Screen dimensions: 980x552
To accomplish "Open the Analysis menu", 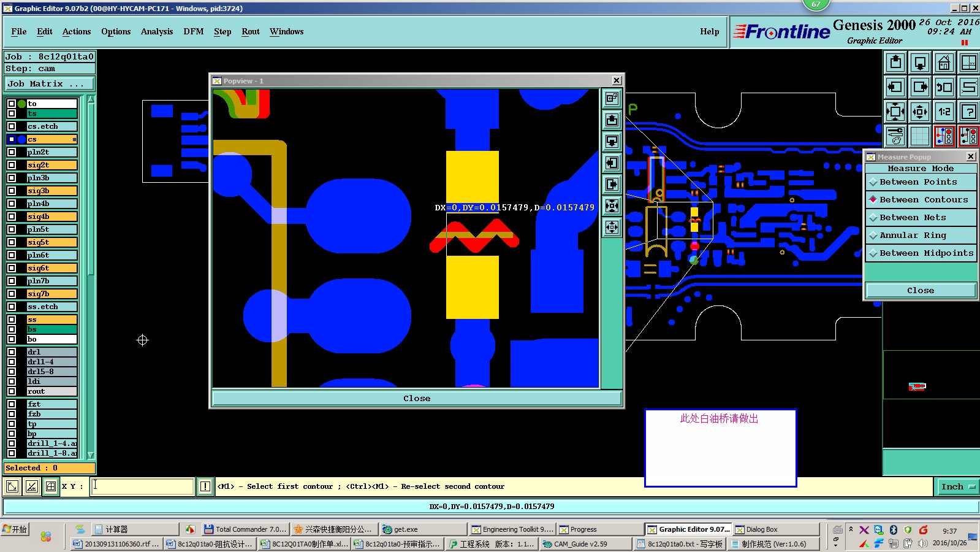I will tap(157, 32).
